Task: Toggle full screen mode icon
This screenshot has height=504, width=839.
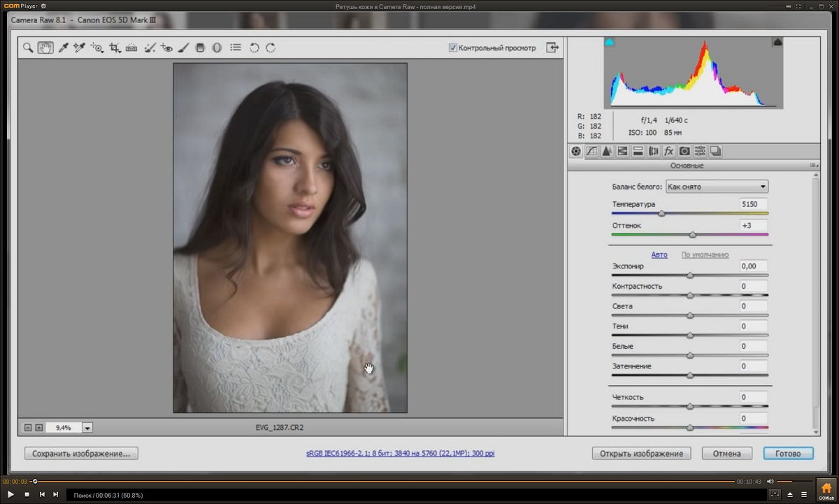Action: point(553,48)
